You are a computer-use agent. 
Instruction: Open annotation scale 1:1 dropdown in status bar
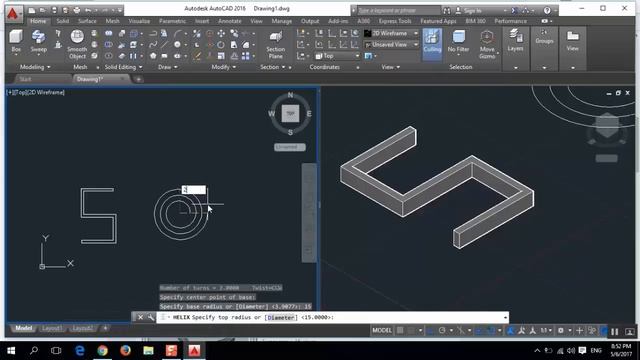click(547, 331)
